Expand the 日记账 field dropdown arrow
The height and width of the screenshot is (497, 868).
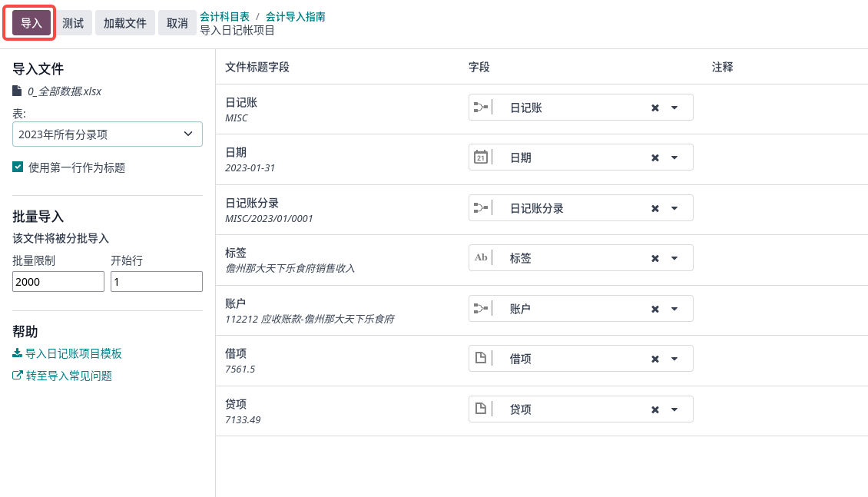[674, 108]
